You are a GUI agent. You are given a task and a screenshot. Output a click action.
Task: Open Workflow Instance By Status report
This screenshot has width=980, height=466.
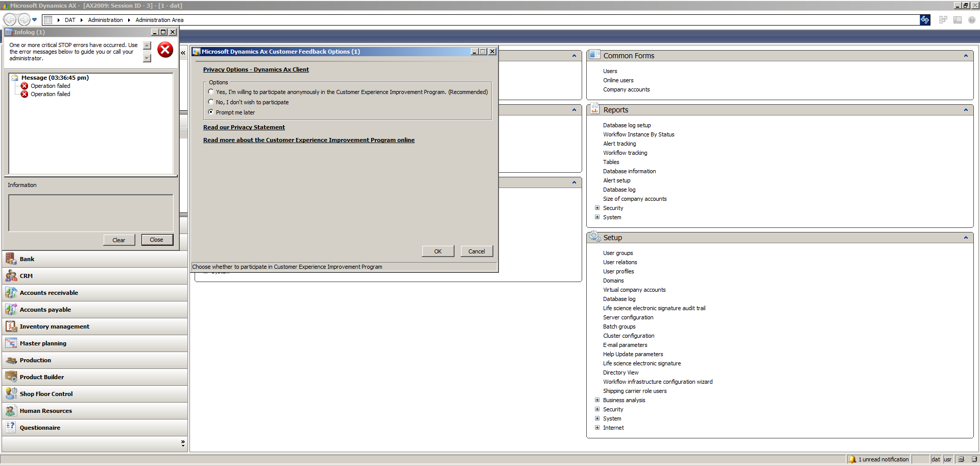point(638,134)
